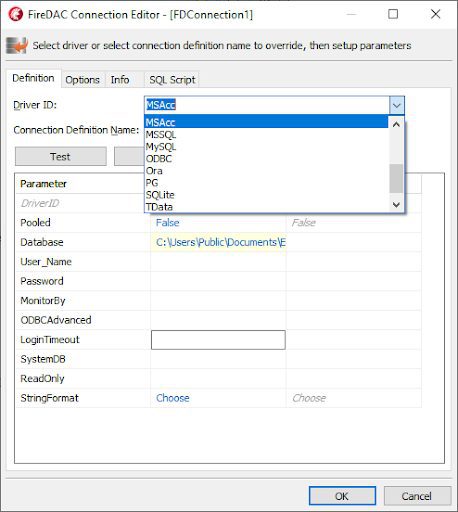Click the LoginTimeout value input box

(218, 340)
